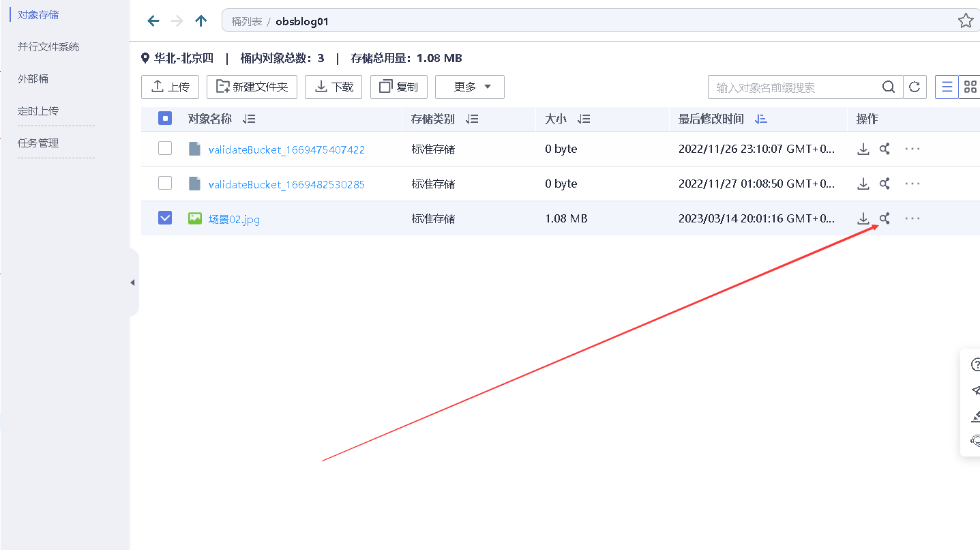
Task: Check the validateBucket_1669482530285 checkbox
Action: point(165,183)
